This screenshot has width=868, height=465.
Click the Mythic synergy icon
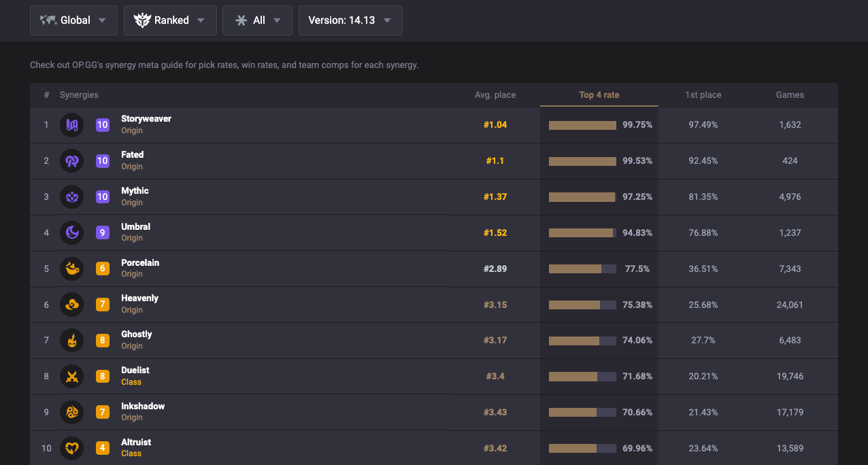coord(72,197)
